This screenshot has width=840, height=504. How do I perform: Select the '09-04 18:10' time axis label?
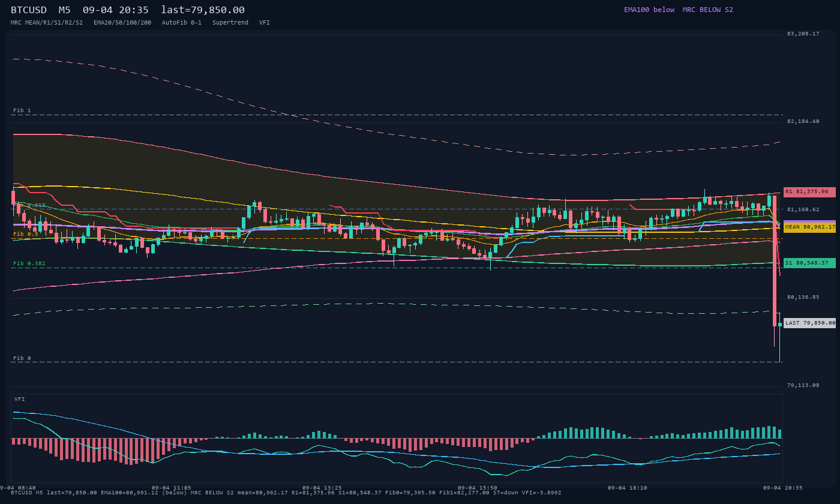click(x=628, y=488)
